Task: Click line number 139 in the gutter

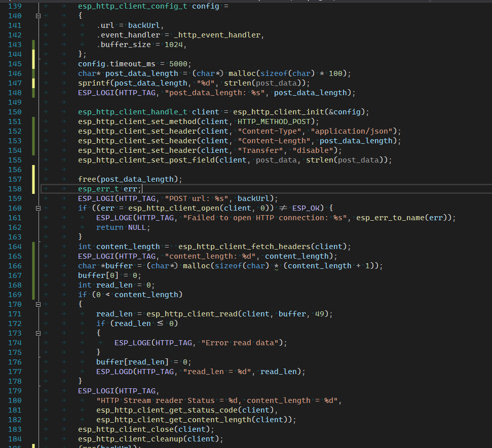Action: (15, 6)
